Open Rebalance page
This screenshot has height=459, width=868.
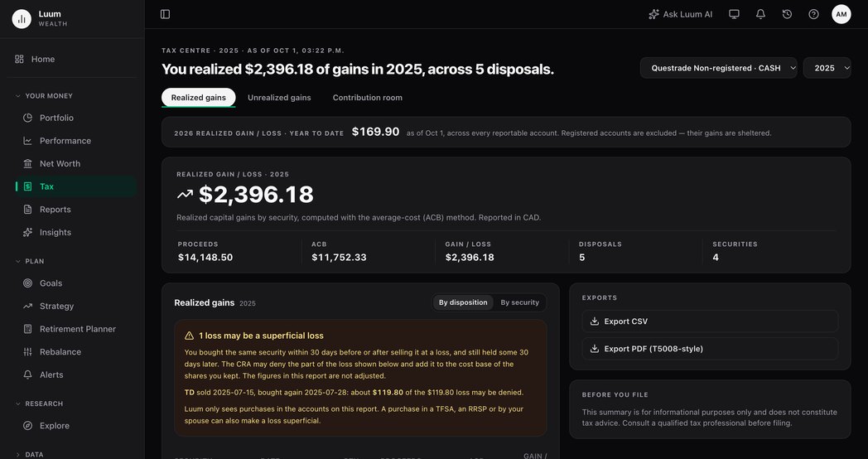75,352
